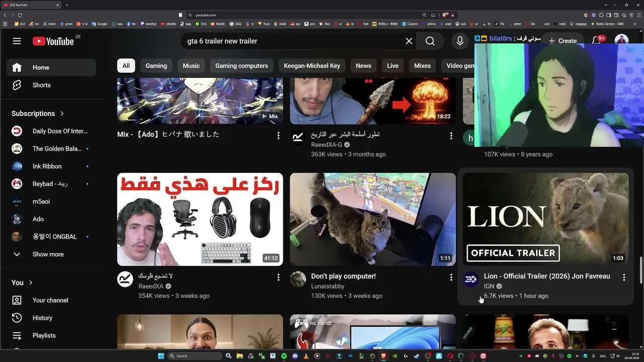
Task: Open the Ado subscription in the sidebar
Action: pos(51,219)
